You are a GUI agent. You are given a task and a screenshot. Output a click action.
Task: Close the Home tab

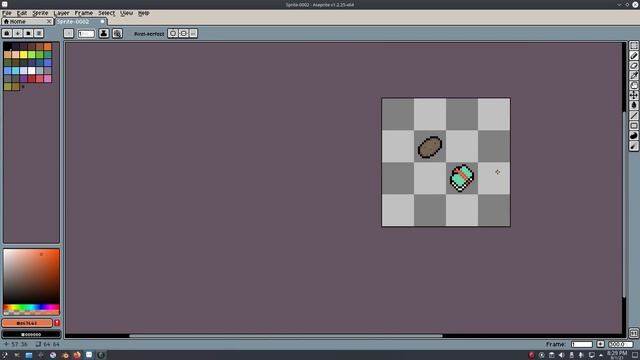coord(49,21)
